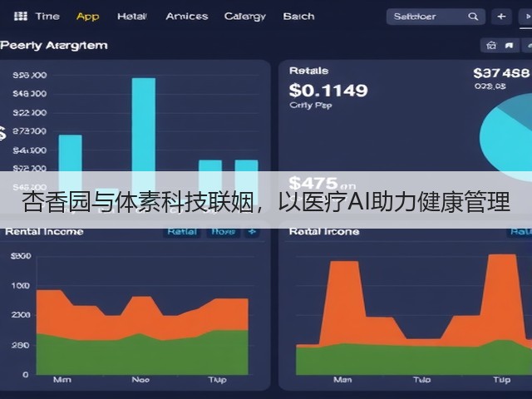This screenshot has width=532, height=399.
Task: Click the Noo axis label
Action: tap(140, 380)
